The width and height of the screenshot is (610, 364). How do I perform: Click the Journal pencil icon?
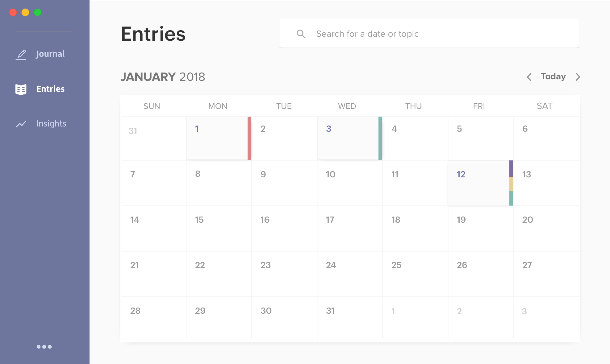21,54
